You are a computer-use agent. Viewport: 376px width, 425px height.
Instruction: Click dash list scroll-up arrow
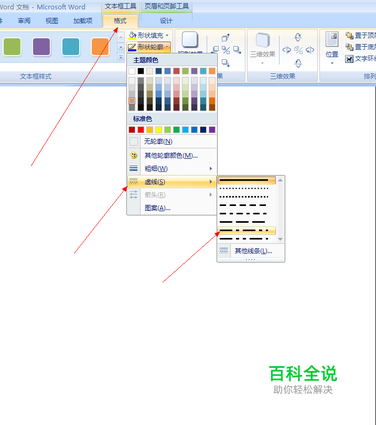(x=280, y=180)
